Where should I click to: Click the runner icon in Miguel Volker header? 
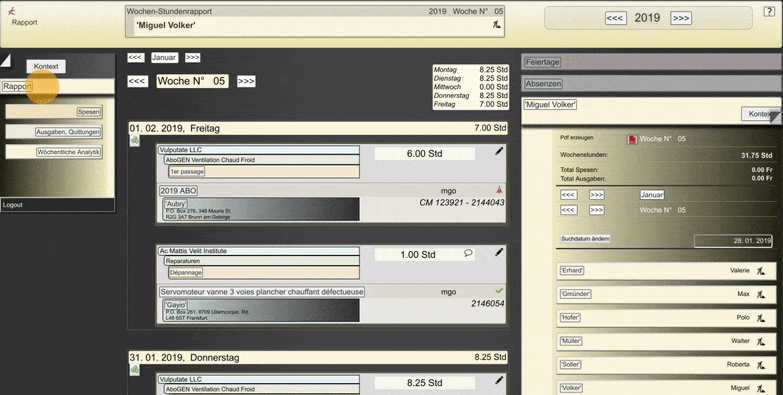pos(496,24)
